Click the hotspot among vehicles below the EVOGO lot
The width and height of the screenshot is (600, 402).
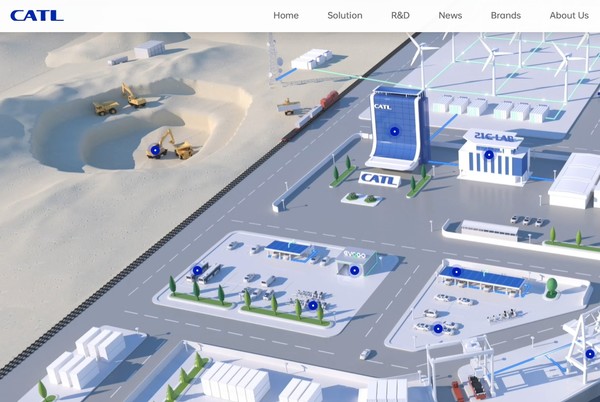(x=313, y=305)
